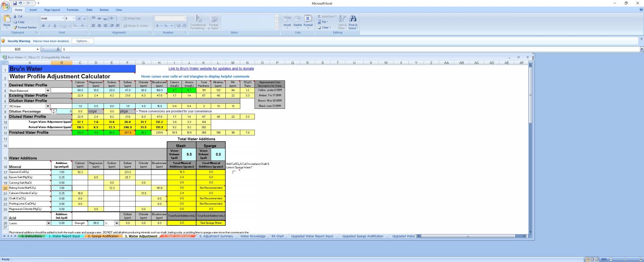Screen dimensions: 644x262
Task: Switch to Water Knowledge sheet tab
Action: pyautogui.click(x=253, y=236)
